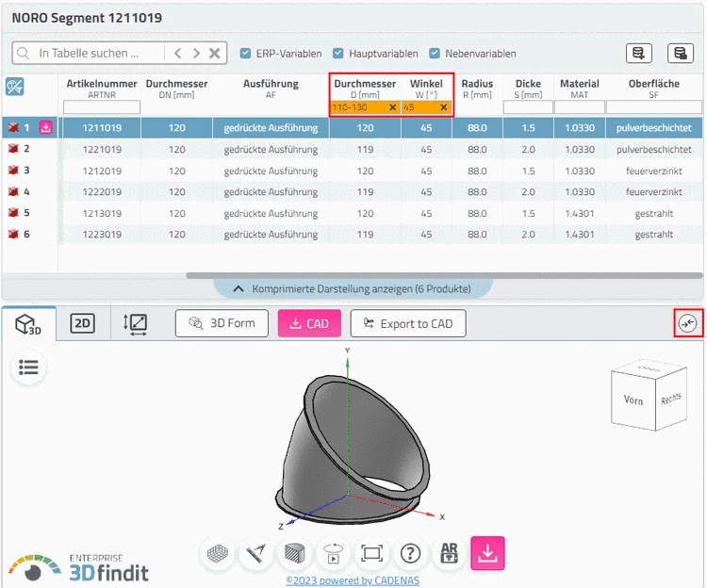Clear the table search with X icon
The width and height of the screenshot is (707, 588).
point(215,53)
